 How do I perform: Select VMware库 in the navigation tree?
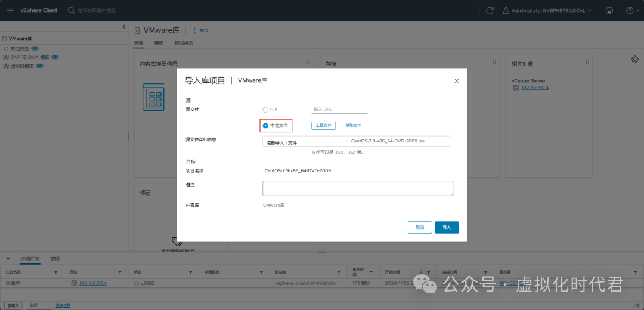(x=20, y=38)
